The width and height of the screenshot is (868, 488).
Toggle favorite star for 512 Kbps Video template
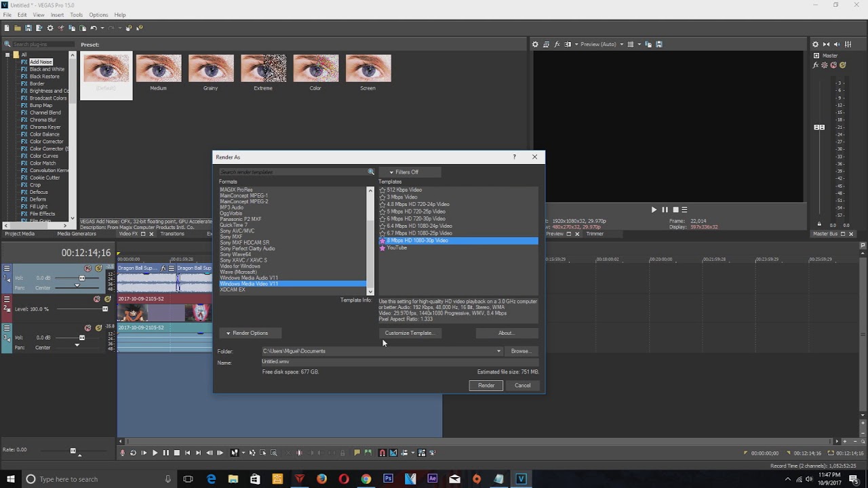point(382,190)
